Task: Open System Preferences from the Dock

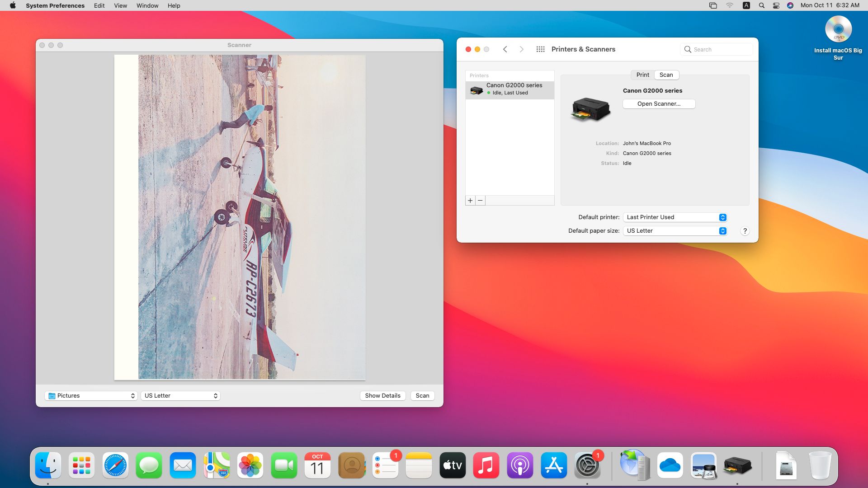Action: pos(587,465)
